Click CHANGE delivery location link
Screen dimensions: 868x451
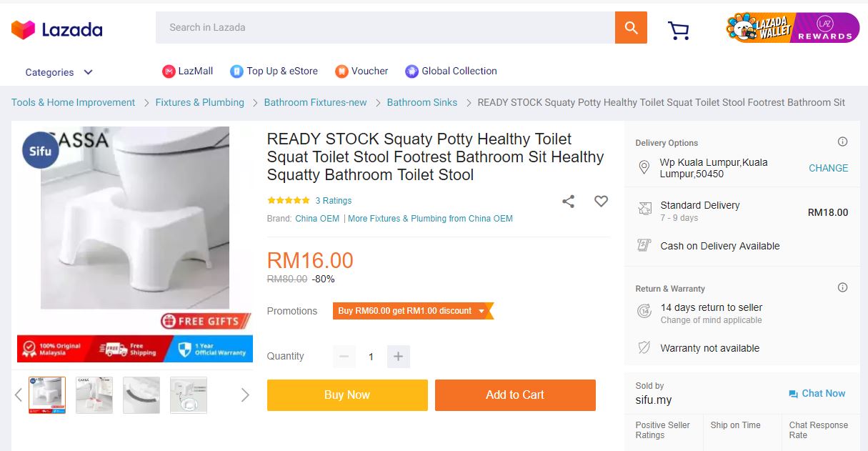coord(828,168)
